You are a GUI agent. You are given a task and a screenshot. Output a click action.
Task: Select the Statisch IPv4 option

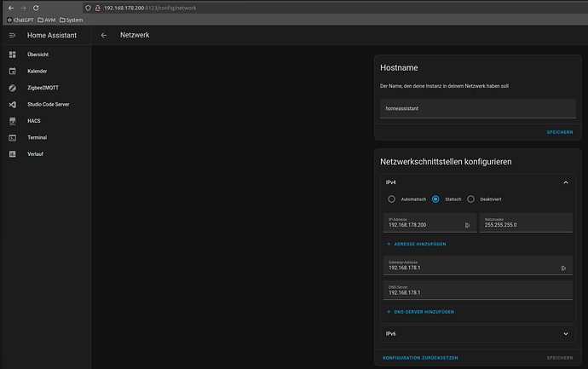(435, 199)
